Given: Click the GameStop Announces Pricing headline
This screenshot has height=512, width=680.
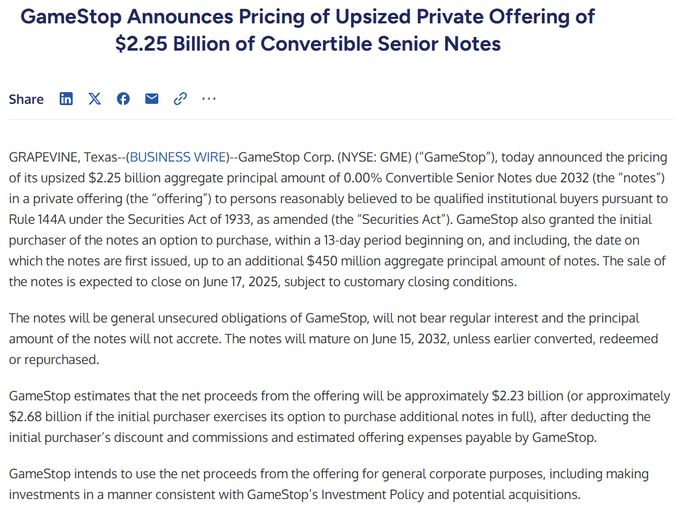Looking at the screenshot, I should coord(308,30).
